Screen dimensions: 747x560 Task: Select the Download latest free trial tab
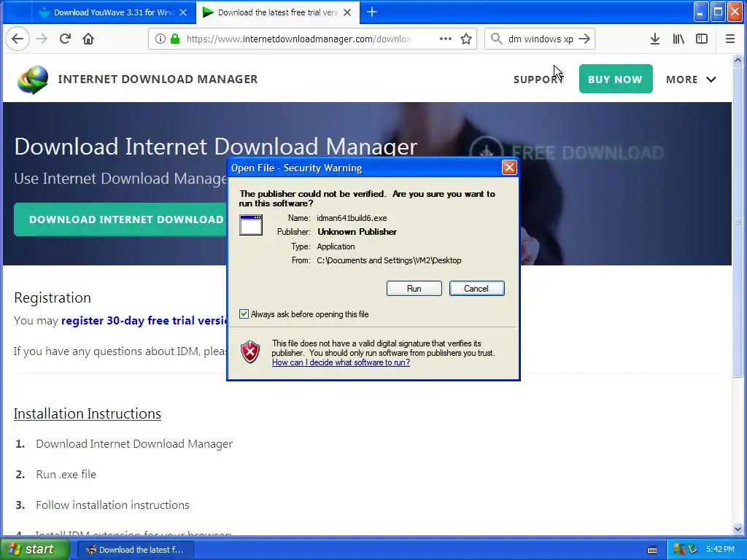click(278, 12)
